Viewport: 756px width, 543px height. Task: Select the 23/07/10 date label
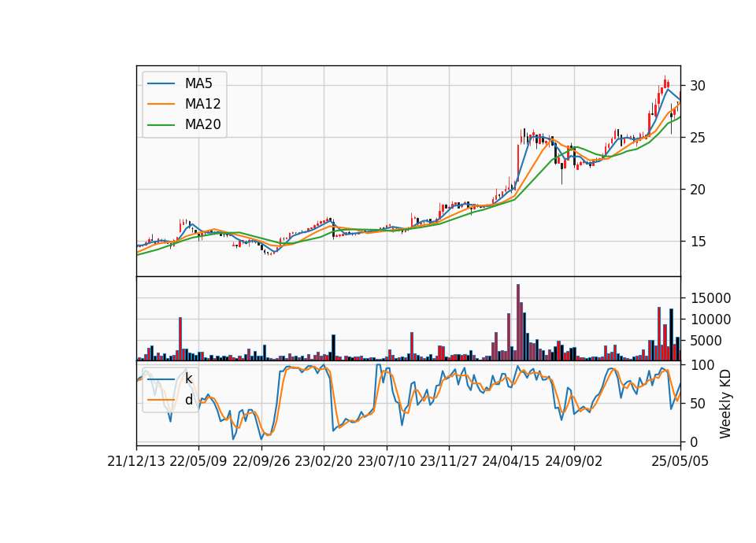click(386, 461)
